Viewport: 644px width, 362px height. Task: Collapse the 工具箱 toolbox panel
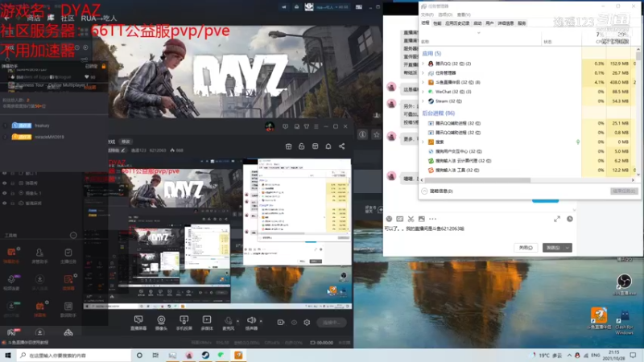(x=73, y=235)
